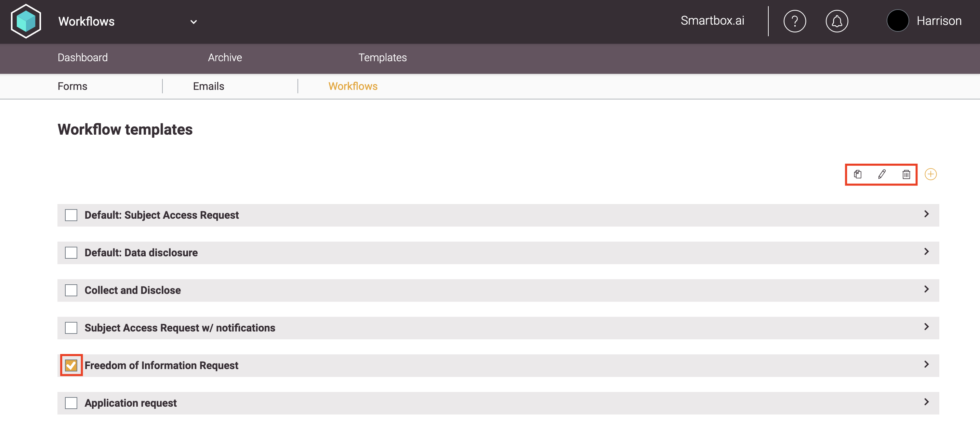Open the Workflows module dropdown arrow
Image resolution: width=980 pixels, height=434 pixels.
pos(194,22)
